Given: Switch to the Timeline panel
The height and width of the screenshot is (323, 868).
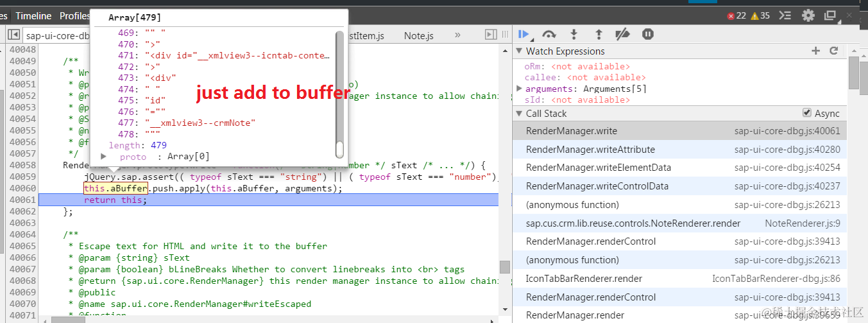Looking at the screenshot, I should 33,15.
